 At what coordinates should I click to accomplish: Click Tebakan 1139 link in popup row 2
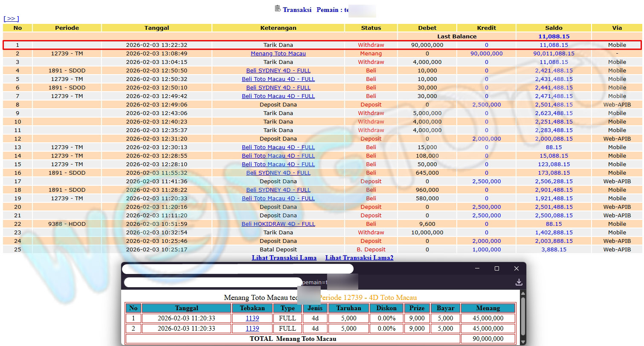point(252,329)
